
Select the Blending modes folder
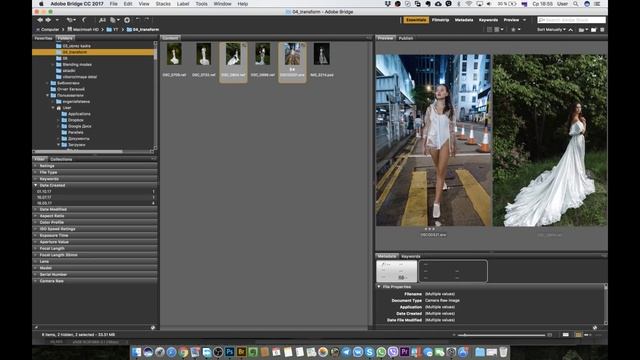tap(77, 64)
